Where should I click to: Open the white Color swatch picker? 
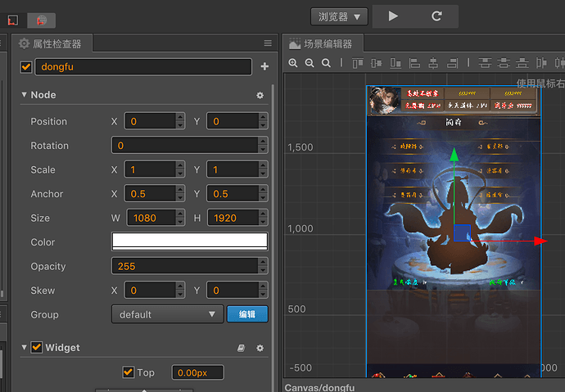[190, 241]
